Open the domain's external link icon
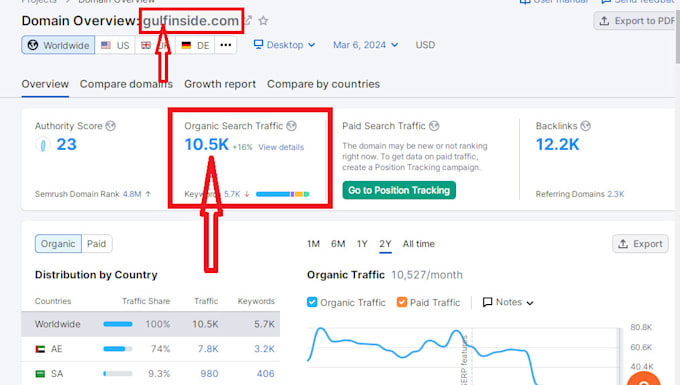 [x=248, y=20]
